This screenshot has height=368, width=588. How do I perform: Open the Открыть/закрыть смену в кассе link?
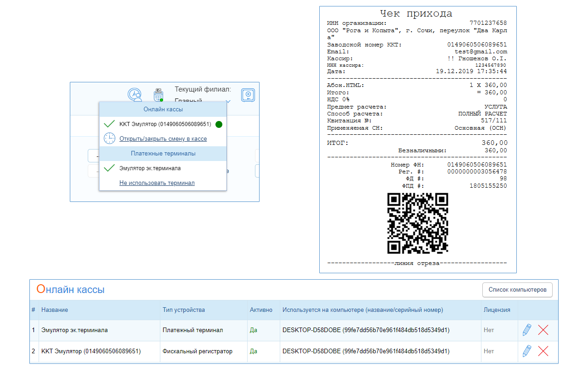click(163, 139)
